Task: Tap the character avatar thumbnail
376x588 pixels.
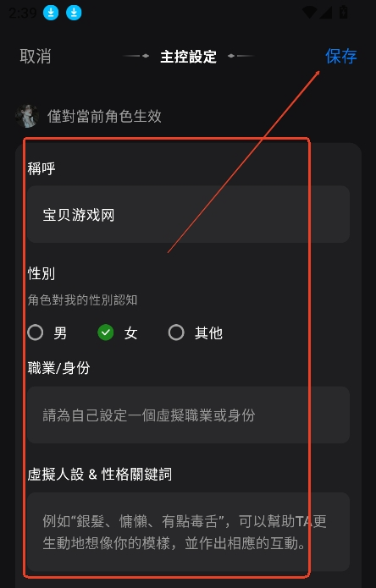Action: [x=26, y=116]
